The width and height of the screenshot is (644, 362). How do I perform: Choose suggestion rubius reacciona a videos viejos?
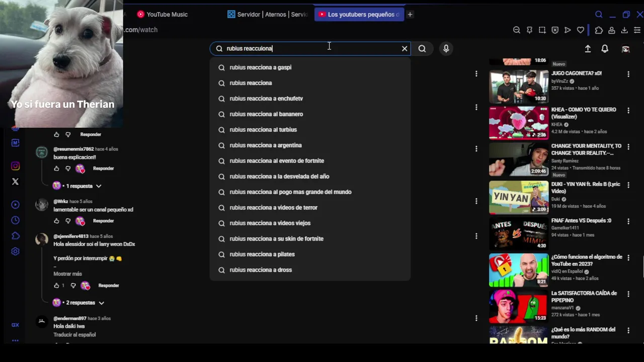coord(310,223)
